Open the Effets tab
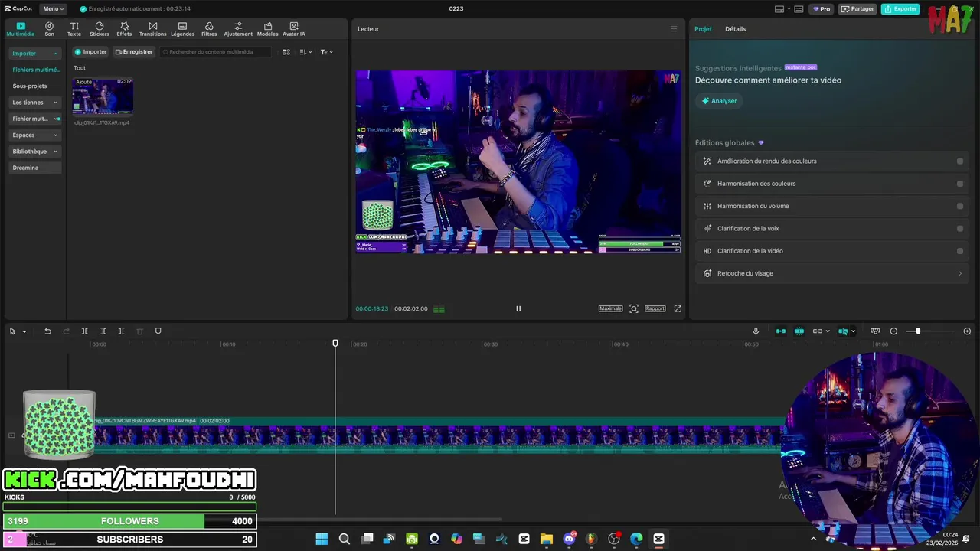980x551 pixels. [124, 29]
